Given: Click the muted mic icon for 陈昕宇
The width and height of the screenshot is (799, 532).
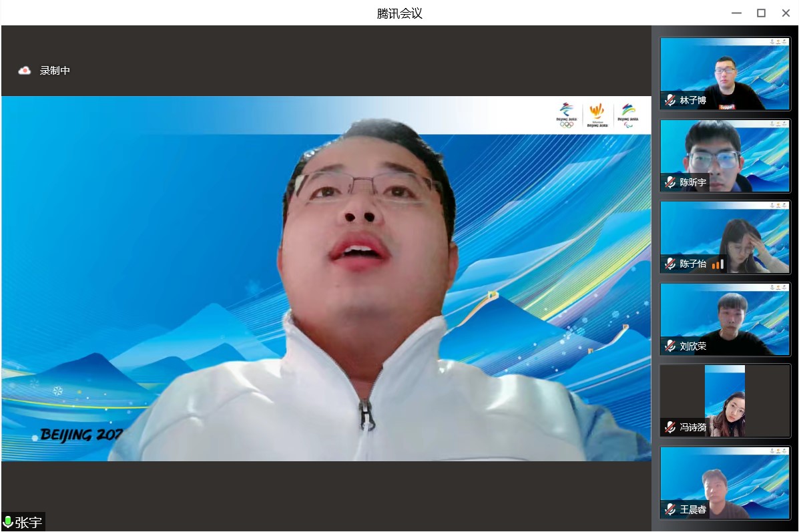Looking at the screenshot, I should pyautogui.click(x=670, y=182).
